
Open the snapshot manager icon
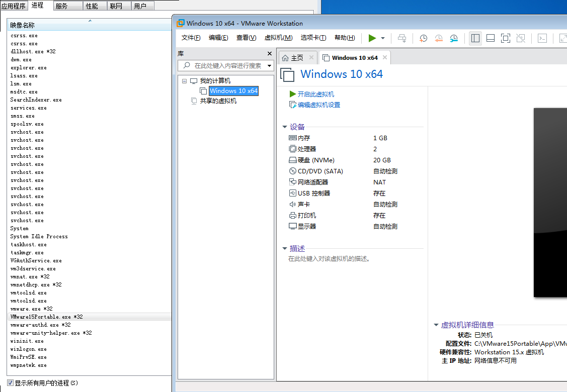454,38
